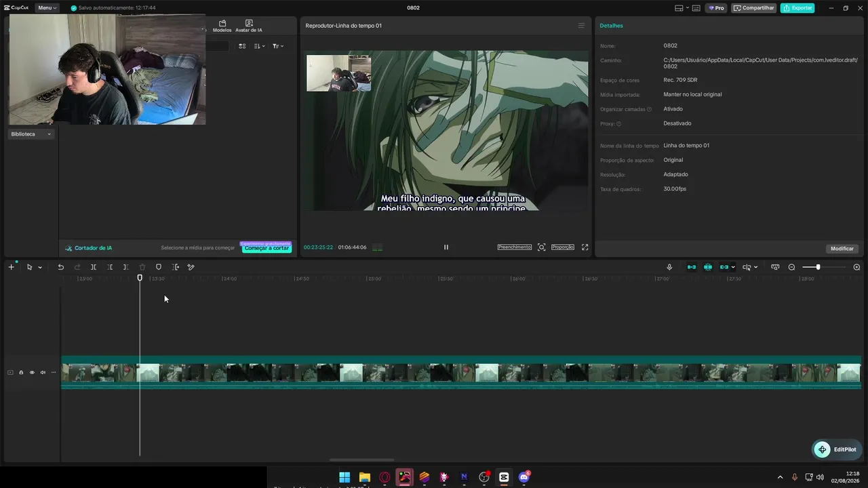Viewport: 868px width, 488px height.
Task: Open the player panel options menu
Action: (581, 26)
